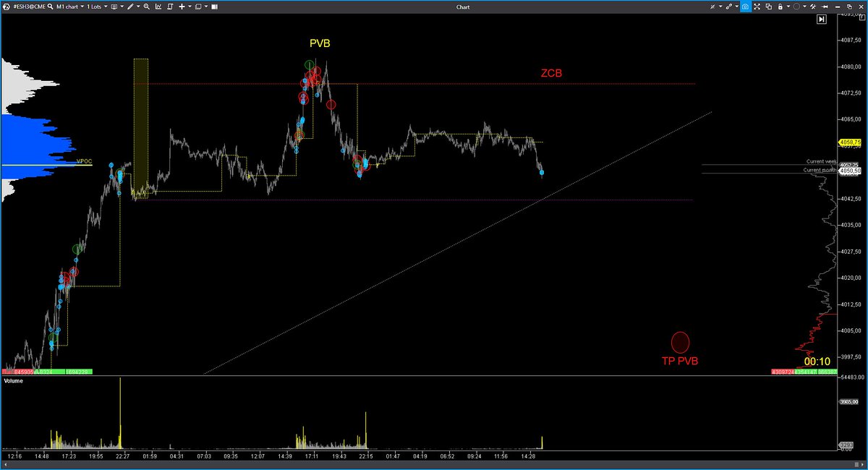The width and height of the screenshot is (868, 470).
Task: Click the chart layout square icon
Action: (198, 7)
